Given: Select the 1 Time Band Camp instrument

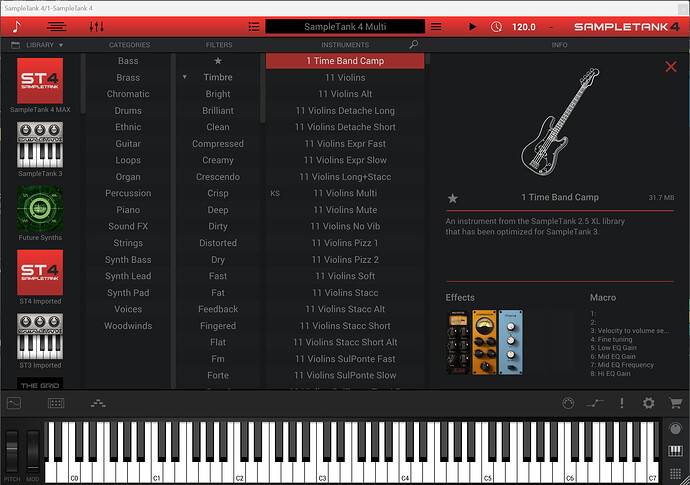Looking at the screenshot, I should point(345,61).
